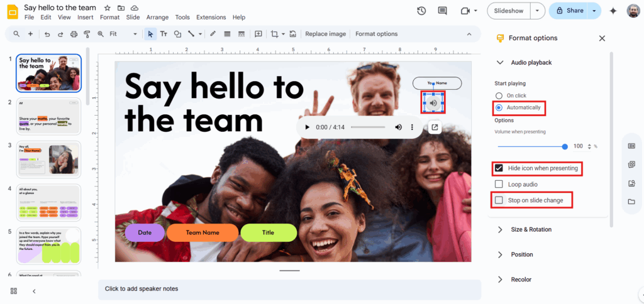Viewport: 644px width, 304px height.
Task: Select the On click radio button
Action: pyautogui.click(x=499, y=95)
